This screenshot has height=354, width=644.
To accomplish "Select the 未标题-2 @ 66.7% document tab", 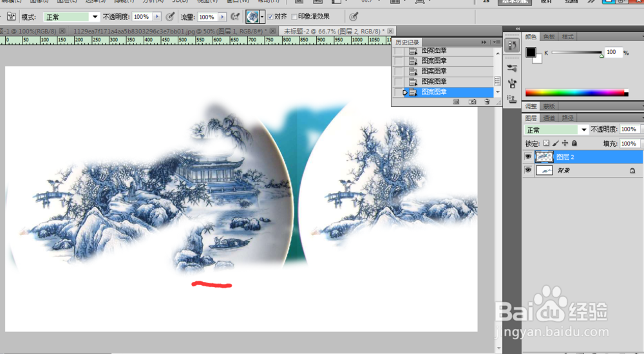I will pyautogui.click(x=334, y=31).
